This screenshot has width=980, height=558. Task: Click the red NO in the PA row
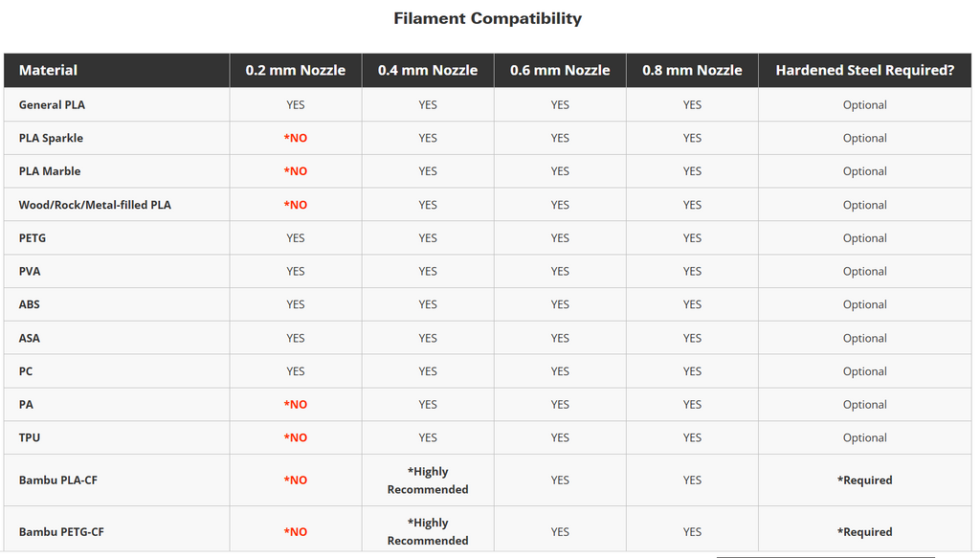tap(296, 404)
